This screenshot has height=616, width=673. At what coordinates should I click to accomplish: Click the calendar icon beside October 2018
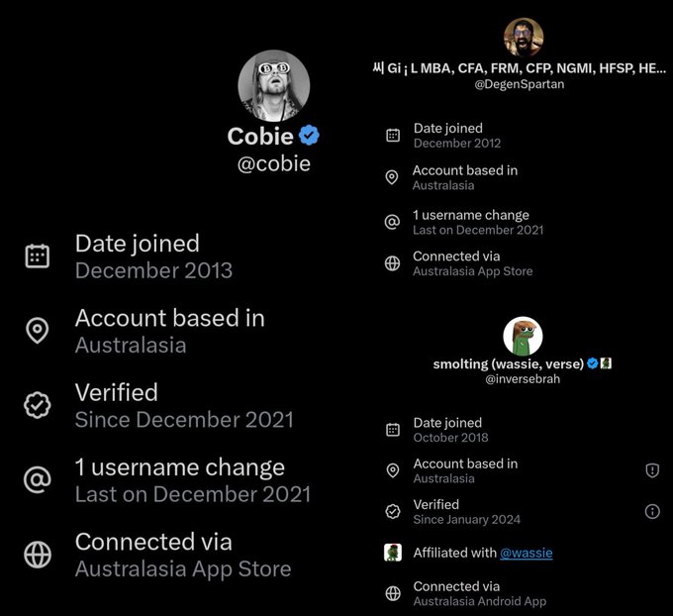(393, 430)
